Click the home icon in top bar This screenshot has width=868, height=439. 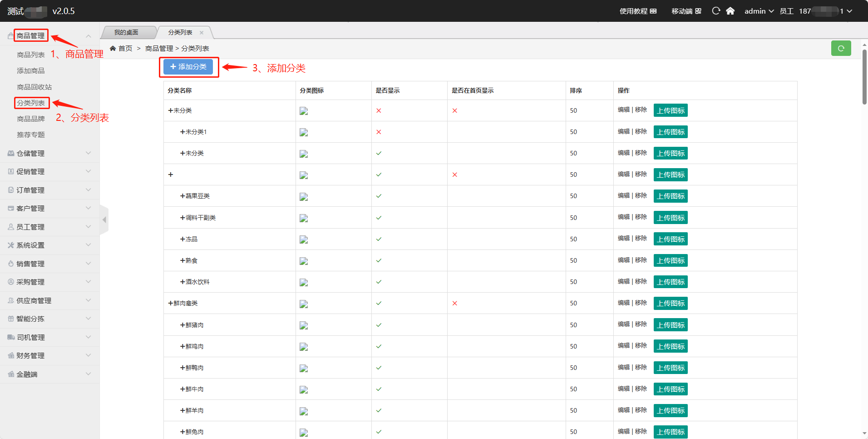coord(730,11)
